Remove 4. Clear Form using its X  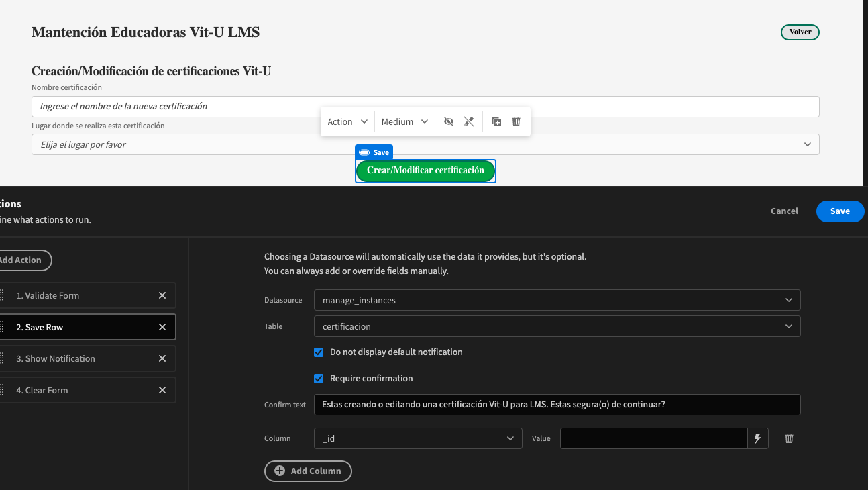pyautogui.click(x=162, y=389)
